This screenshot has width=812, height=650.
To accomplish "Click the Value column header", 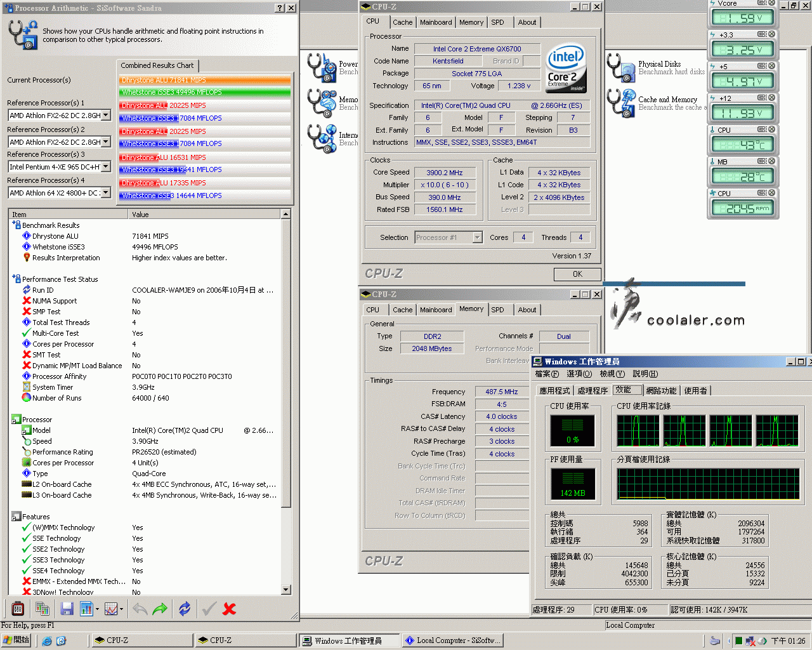I will click(204, 215).
